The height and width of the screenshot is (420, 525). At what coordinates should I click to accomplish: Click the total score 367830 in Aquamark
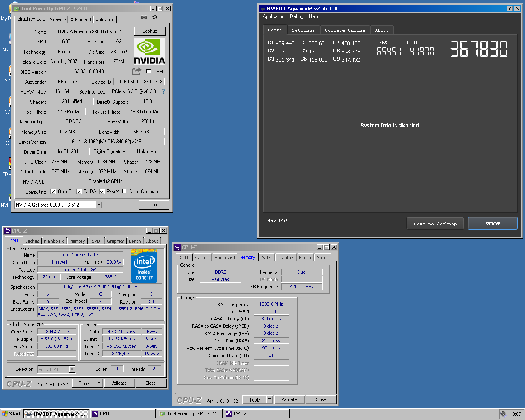(x=479, y=49)
